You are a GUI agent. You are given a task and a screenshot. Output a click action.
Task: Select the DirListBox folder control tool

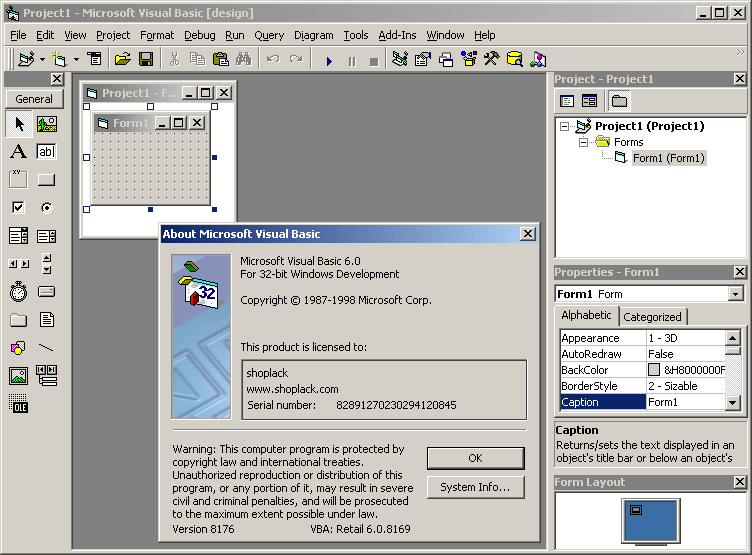19,320
